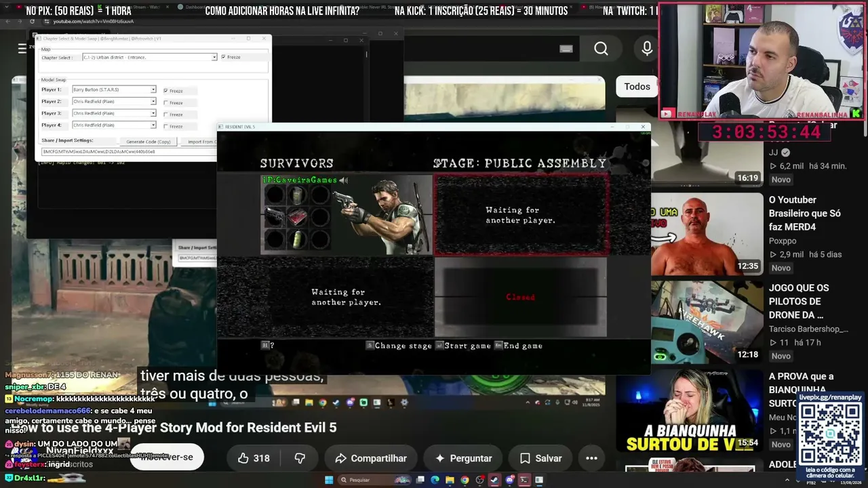
Task: Click Change stage in Resident Evil 5
Action: [399, 346]
